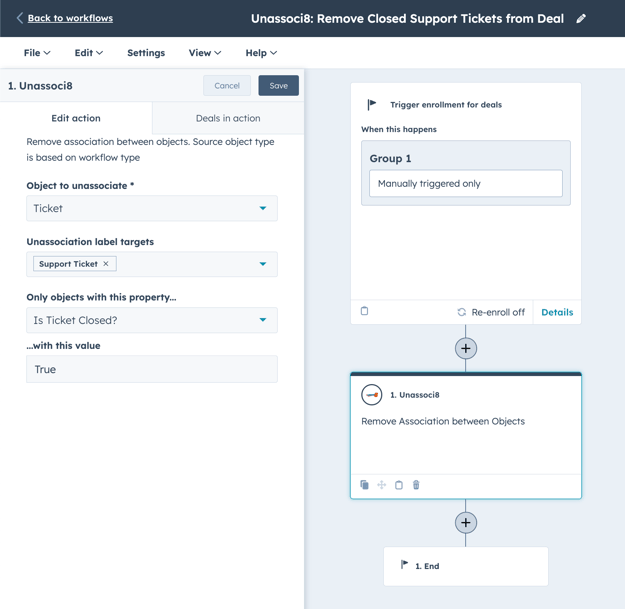
Task: Open trigger Details link
Action: [x=557, y=312]
